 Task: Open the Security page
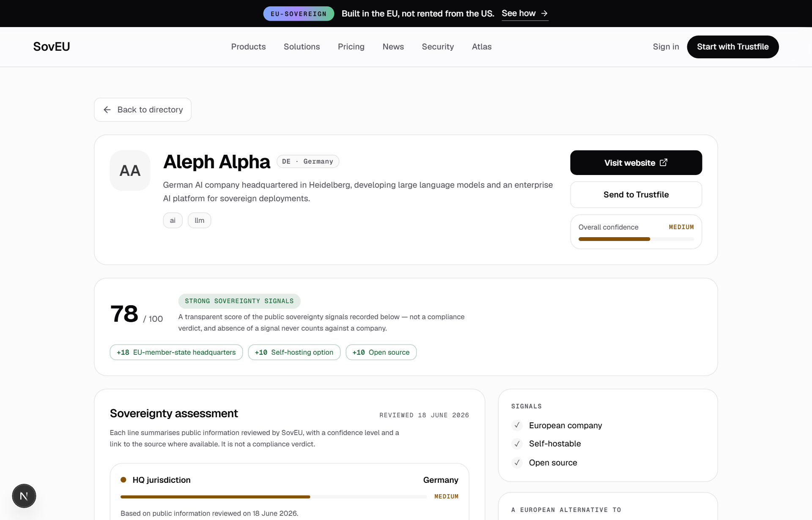coord(438,47)
